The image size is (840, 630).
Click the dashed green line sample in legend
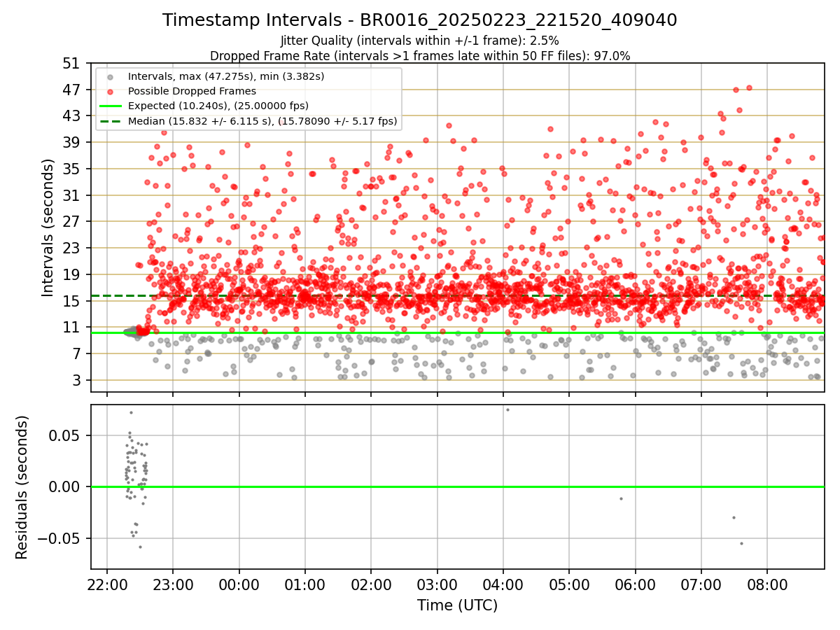click(x=110, y=121)
